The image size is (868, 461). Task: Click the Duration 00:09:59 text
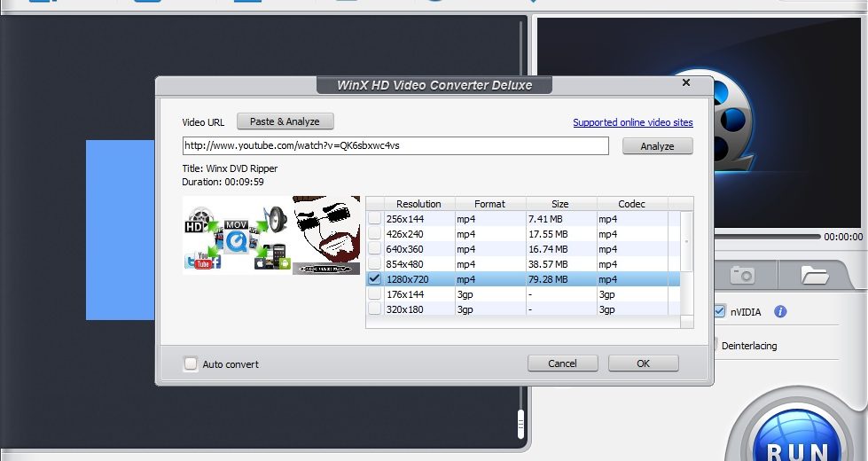(223, 182)
